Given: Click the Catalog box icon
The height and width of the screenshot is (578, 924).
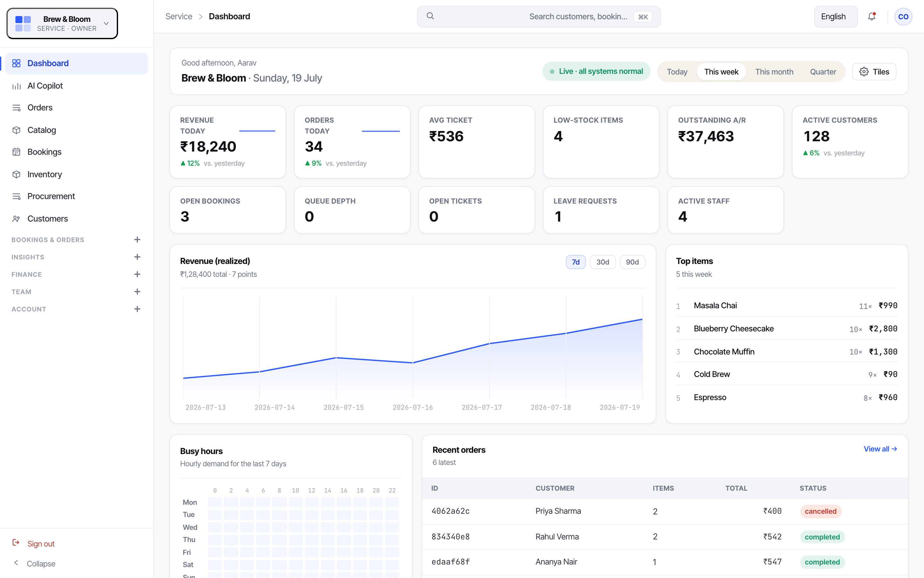Looking at the screenshot, I should 16,130.
